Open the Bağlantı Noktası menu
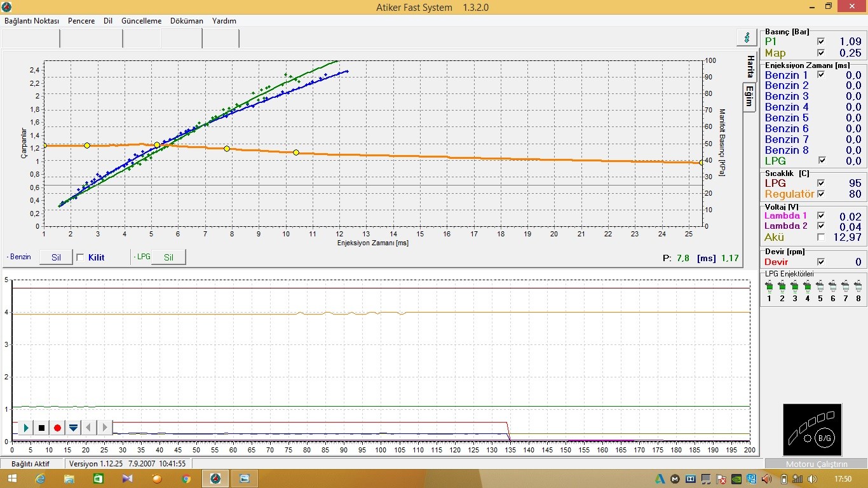Viewport: 868px width, 488px height. coord(32,21)
